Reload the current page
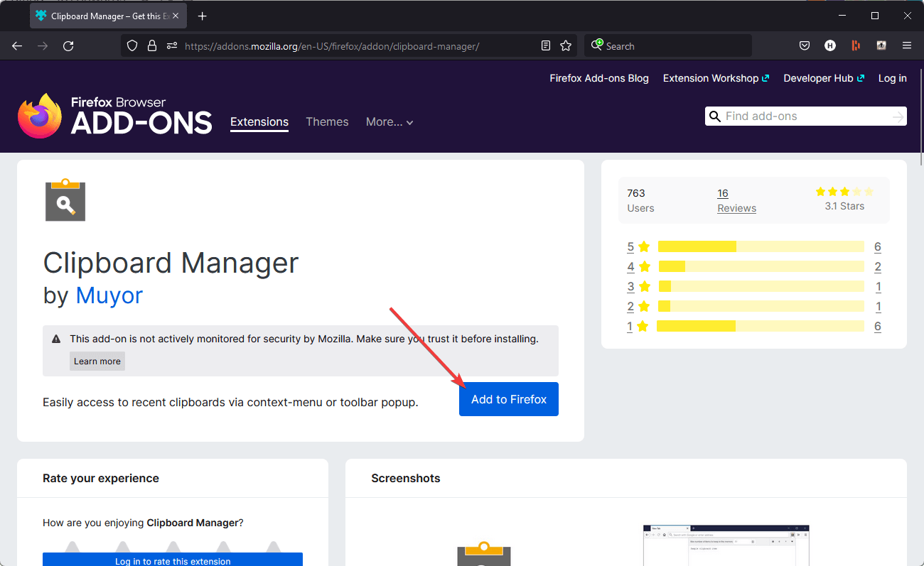Image resolution: width=924 pixels, height=566 pixels. [x=68, y=45]
